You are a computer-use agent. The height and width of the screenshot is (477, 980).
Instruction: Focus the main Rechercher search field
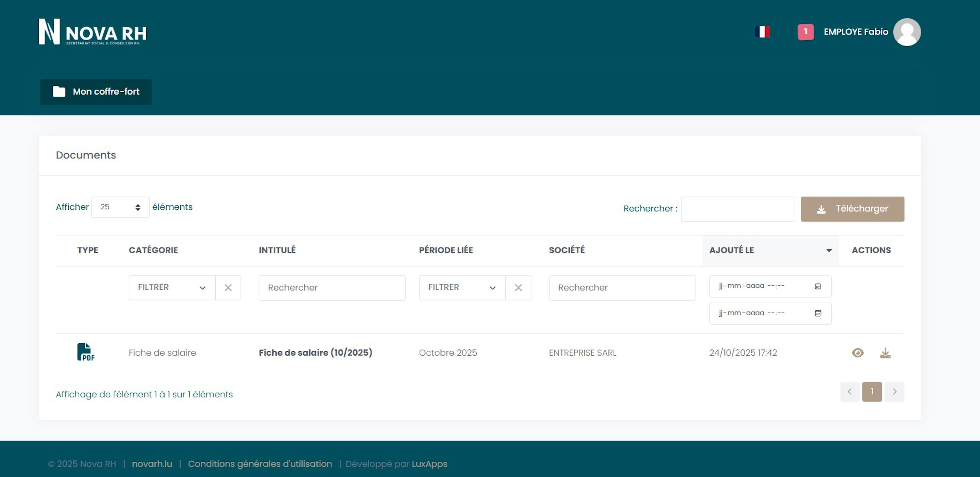737,209
